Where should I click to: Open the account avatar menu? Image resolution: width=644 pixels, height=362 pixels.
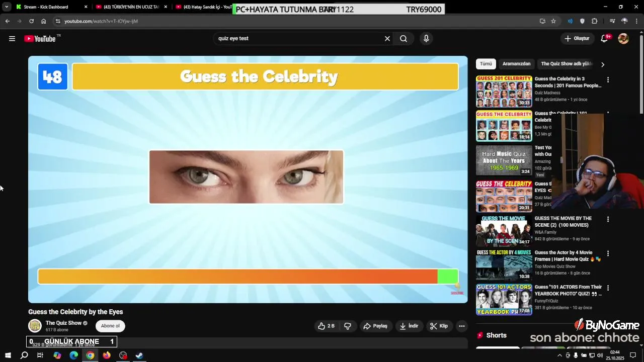623,39
